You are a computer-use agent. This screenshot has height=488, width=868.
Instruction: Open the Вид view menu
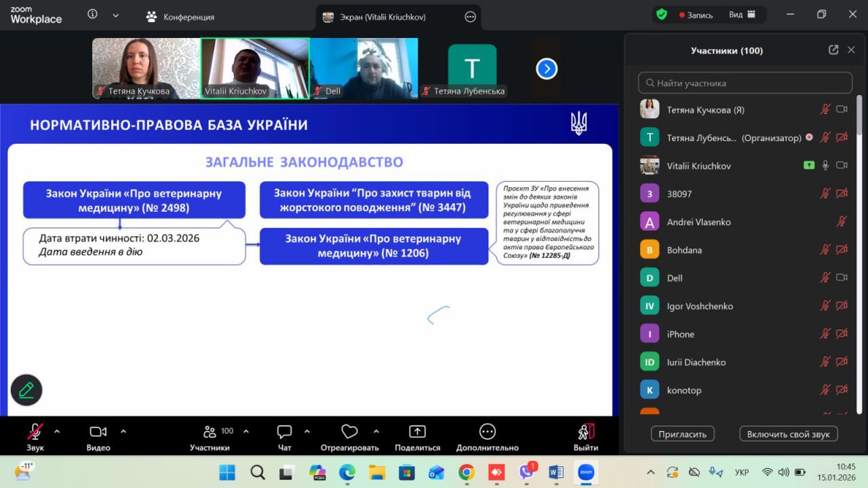(x=742, y=15)
